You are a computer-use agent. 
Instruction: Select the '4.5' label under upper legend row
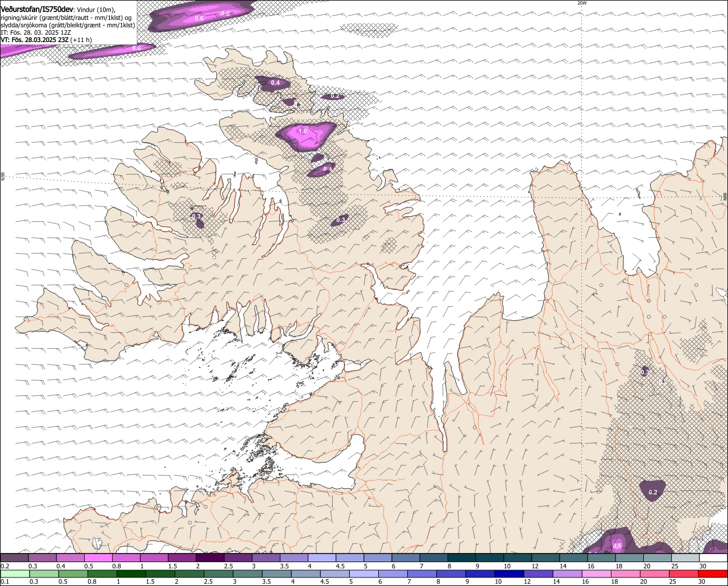[x=340, y=567]
